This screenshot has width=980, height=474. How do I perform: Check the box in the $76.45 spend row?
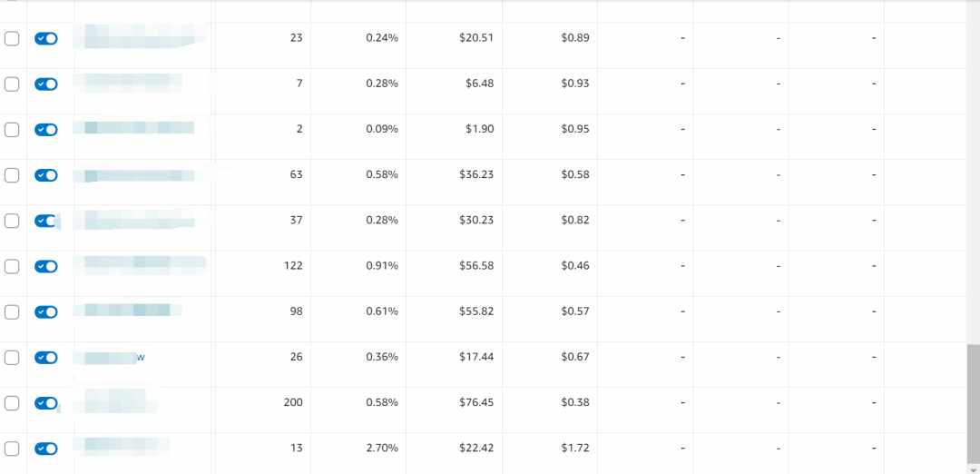12,403
